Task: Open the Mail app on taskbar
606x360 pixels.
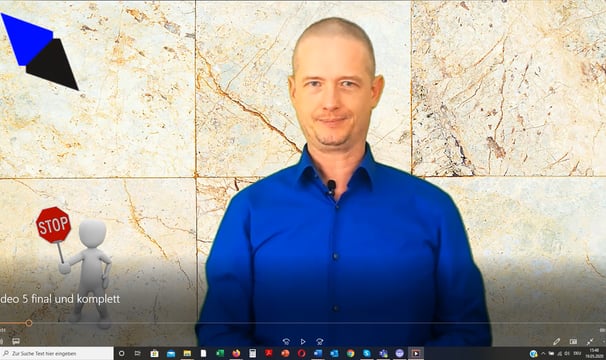Action: (x=171, y=353)
